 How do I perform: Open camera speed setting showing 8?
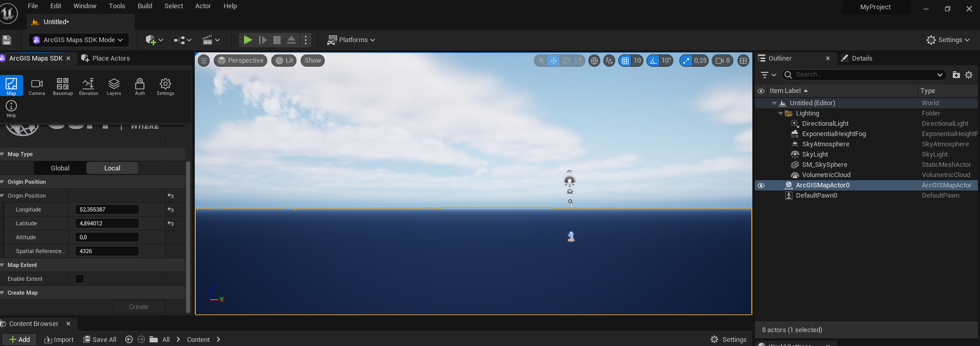click(x=723, y=61)
